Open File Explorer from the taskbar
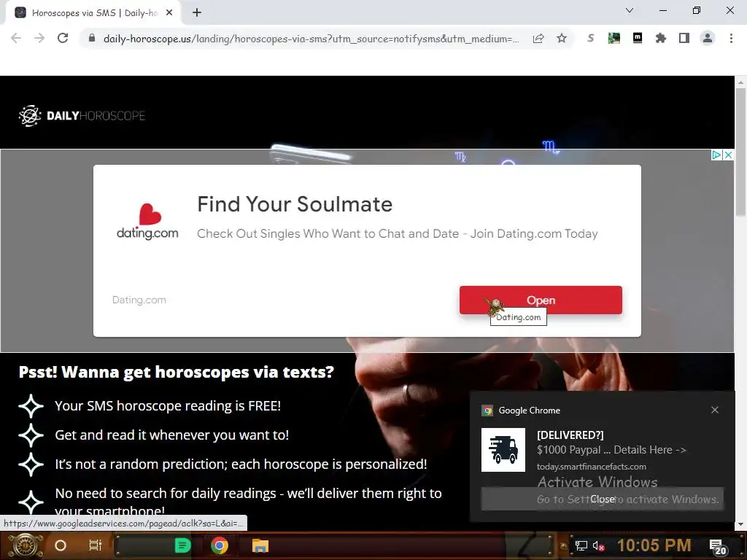This screenshot has width=747, height=560. coord(260,545)
